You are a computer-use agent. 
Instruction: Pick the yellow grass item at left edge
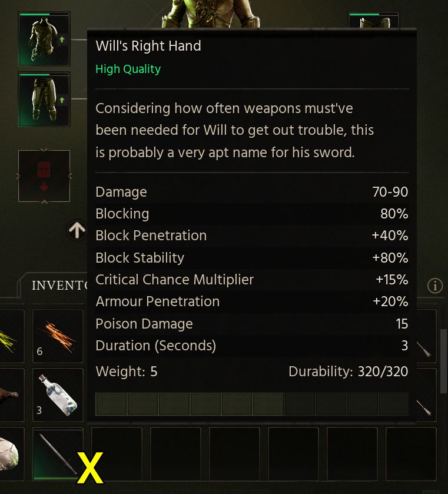pyautogui.click(x=12, y=336)
